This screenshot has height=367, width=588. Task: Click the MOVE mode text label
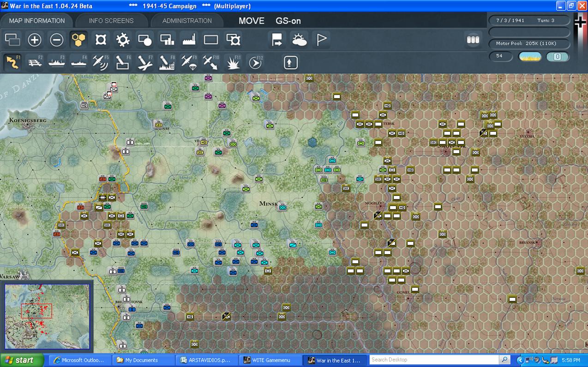[x=252, y=21]
